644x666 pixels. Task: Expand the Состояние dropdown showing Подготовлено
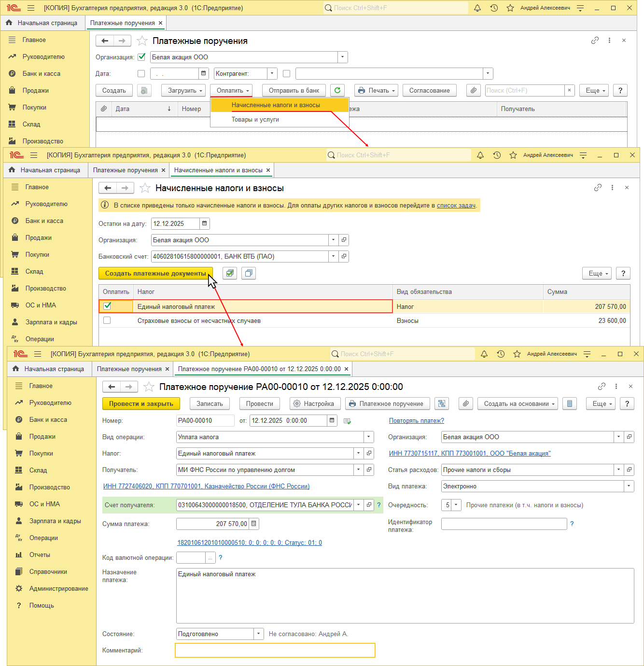259,634
